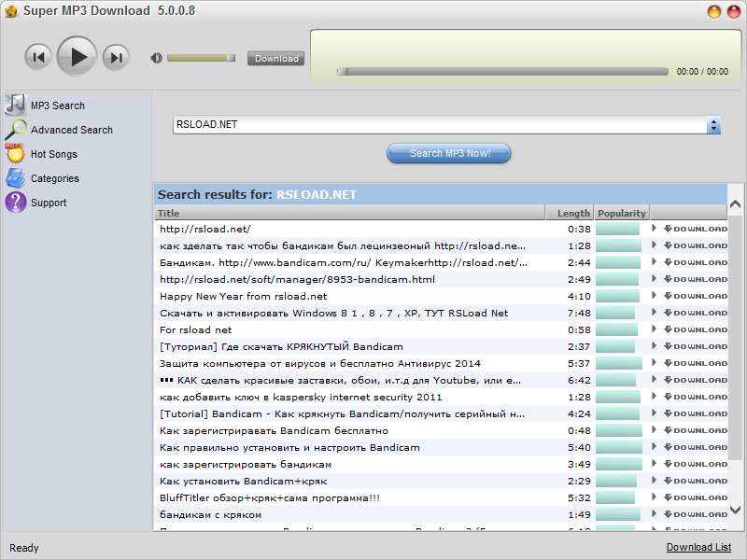Screen dimensions: 747x560
Task: Download 'Защита компьютера от вирусов' track
Action: pyautogui.click(x=696, y=363)
